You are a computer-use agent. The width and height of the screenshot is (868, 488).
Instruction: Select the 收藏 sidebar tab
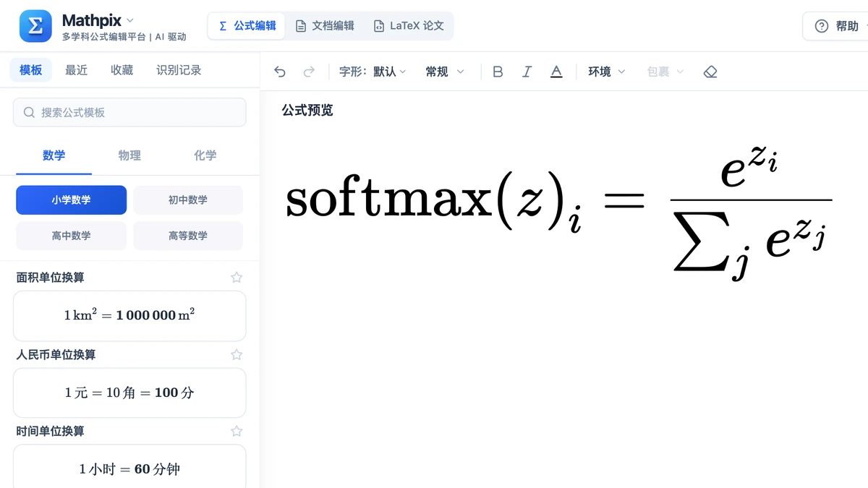[x=122, y=70]
